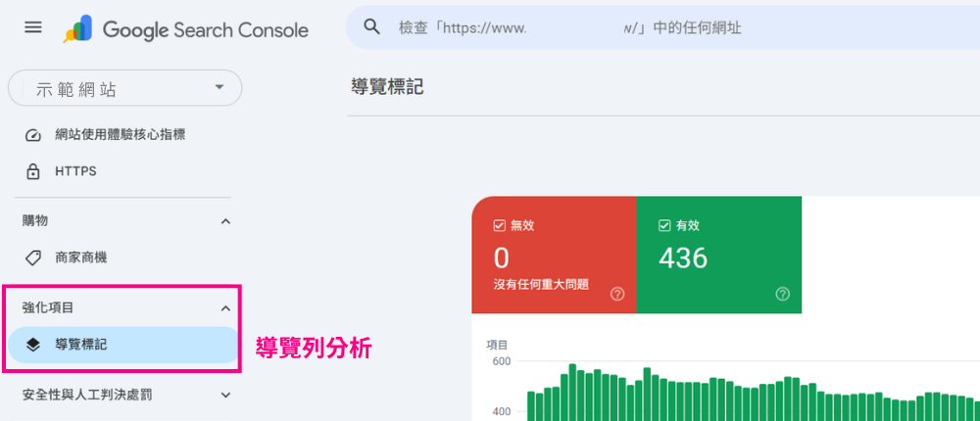980x421 pixels.
Task: Select 導覽標記 in the sidebar
Action: [x=123, y=345]
